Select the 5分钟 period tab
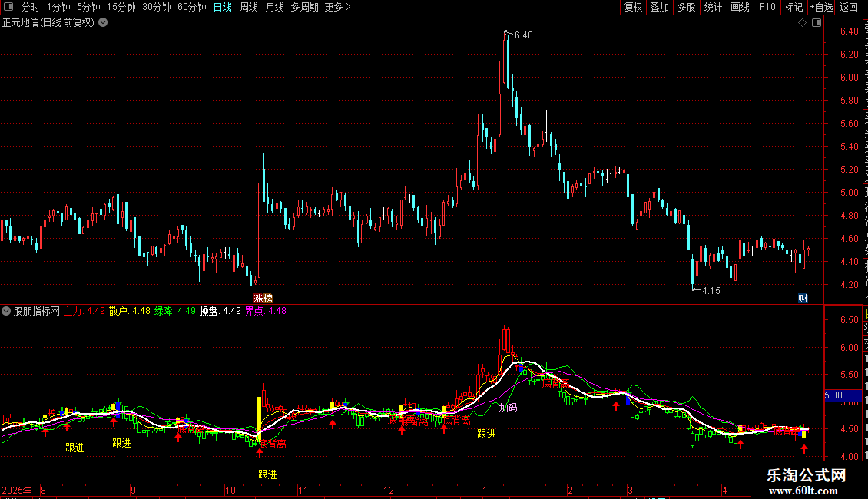868x499 pixels. coord(88,7)
